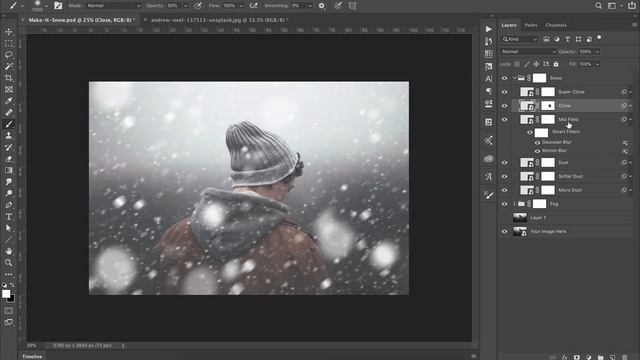Toggle visibility of Snow group
Image resolution: width=640 pixels, height=360 pixels.
[x=504, y=78]
